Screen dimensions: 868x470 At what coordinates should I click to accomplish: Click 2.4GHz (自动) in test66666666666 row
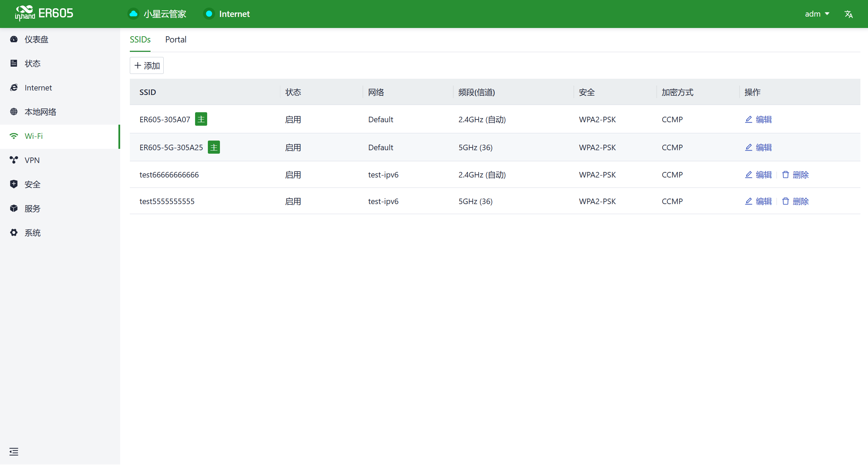click(482, 175)
